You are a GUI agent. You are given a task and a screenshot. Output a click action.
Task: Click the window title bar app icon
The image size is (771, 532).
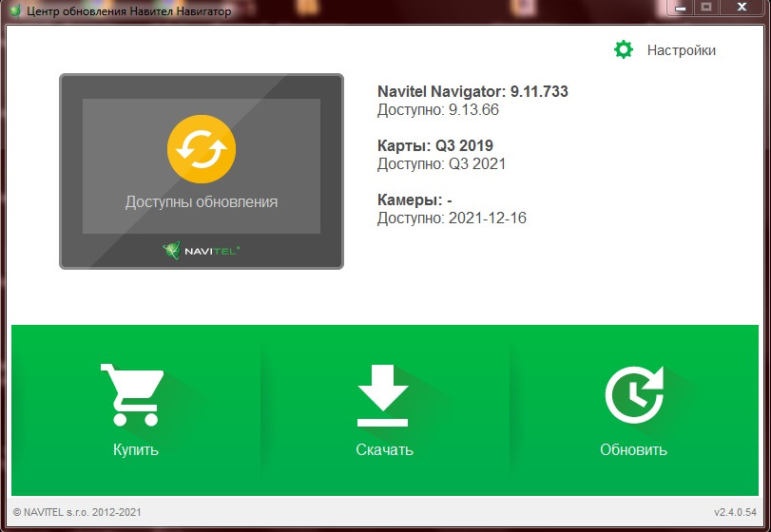click(15, 10)
